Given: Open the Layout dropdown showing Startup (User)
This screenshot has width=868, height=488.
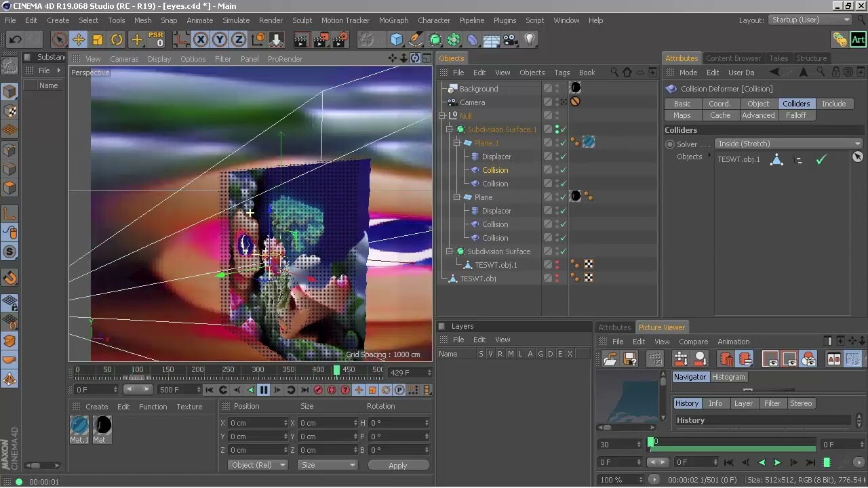Looking at the screenshot, I should click(x=810, y=20).
